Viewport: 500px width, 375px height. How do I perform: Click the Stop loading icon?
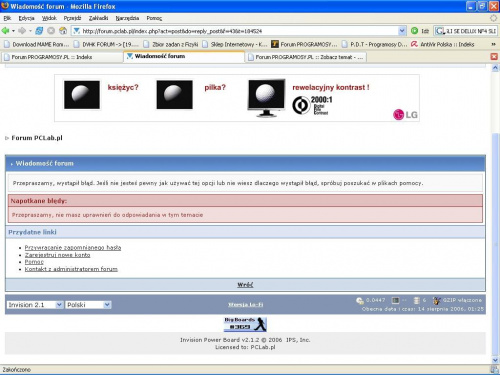pos(51,31)
